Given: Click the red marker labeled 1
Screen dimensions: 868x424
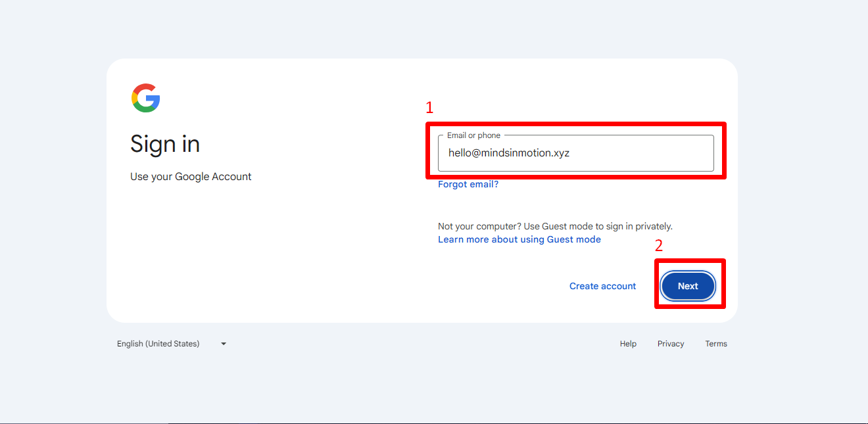Looking at the screenshot, I should click(x=429, y=106).
